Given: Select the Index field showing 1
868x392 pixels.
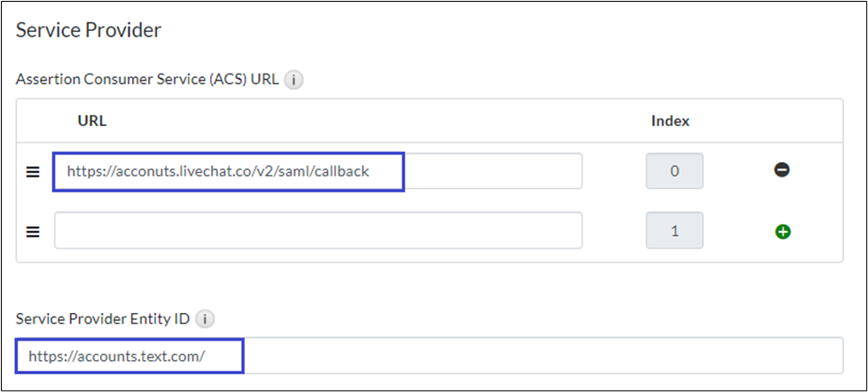Looking at the screenshot, I should 674,231.
